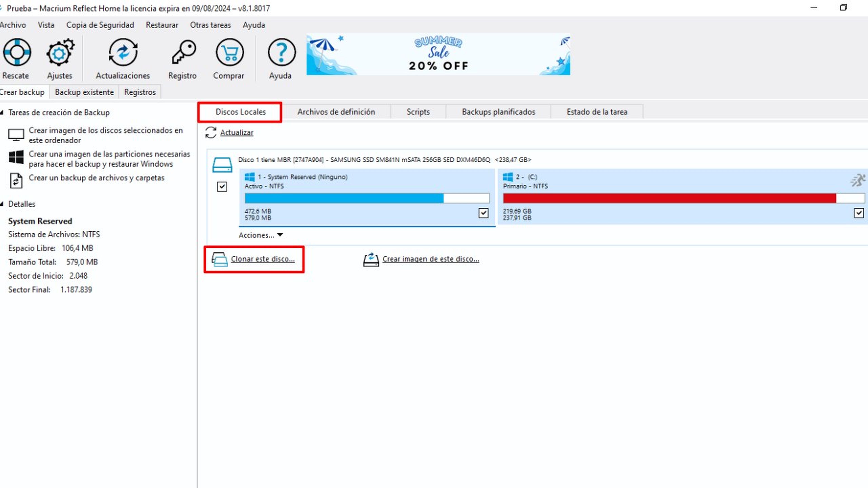The height and width of the screenshot is (488, 868).
Task: Click monitor icon for imaging selected disks
Action: tap(16, 135)
